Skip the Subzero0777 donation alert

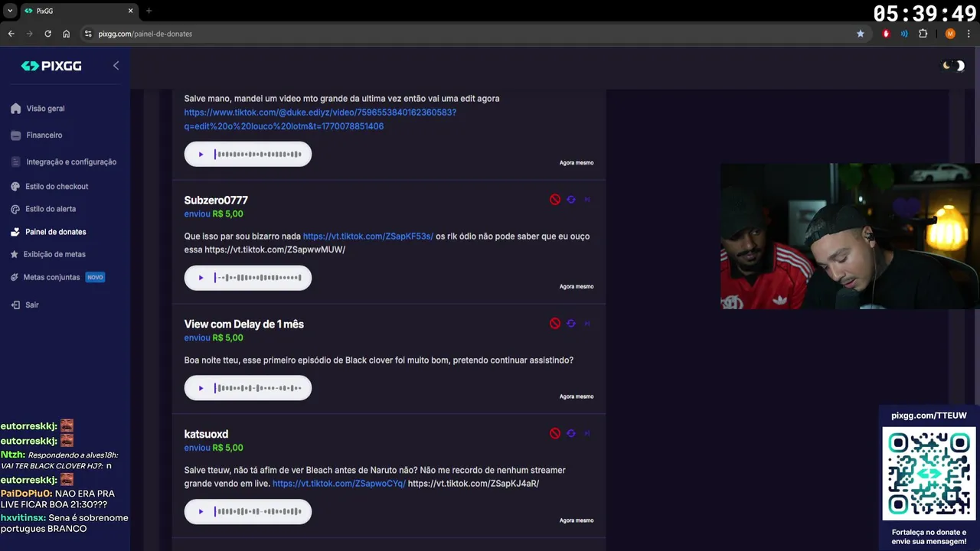coord(587,200)
